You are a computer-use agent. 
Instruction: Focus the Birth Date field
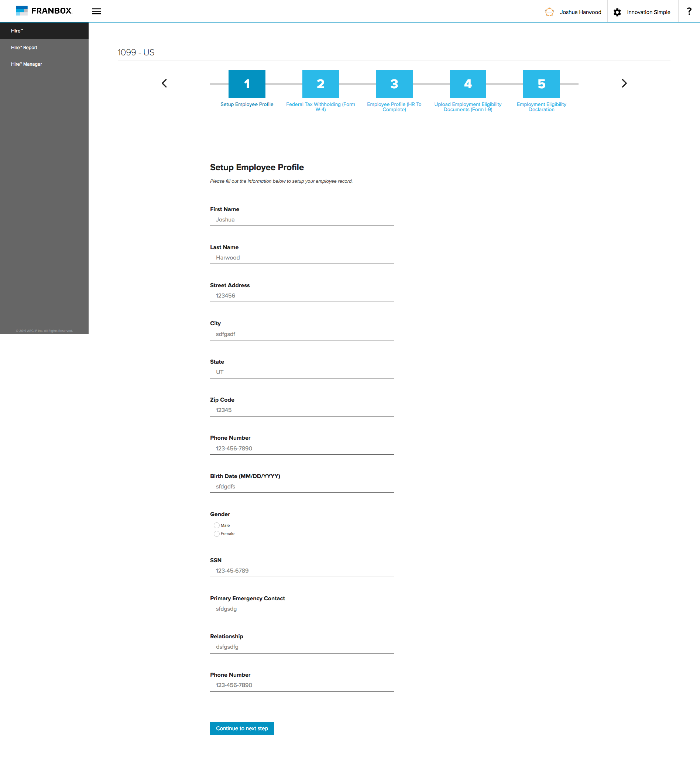(302, 487)
